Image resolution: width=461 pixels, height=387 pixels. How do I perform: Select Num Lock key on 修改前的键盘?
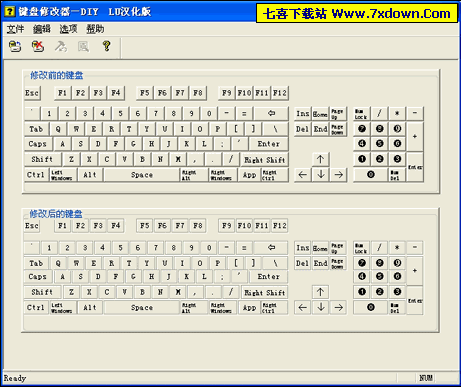362,114
